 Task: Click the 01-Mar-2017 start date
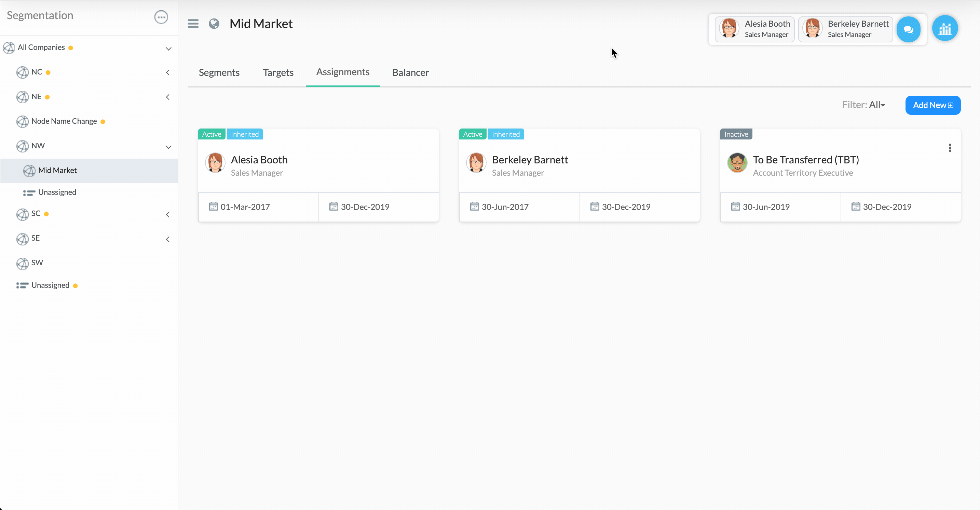245,207
